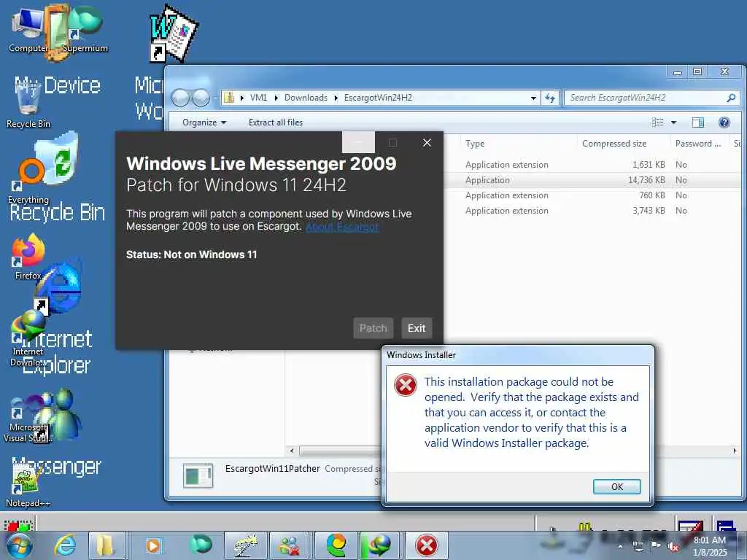Image resolution: width=747 pixels, height=560 pixels.
Task: Expand the arrow between Downloads and EscargotWin24H2
Action: [336, 98]
